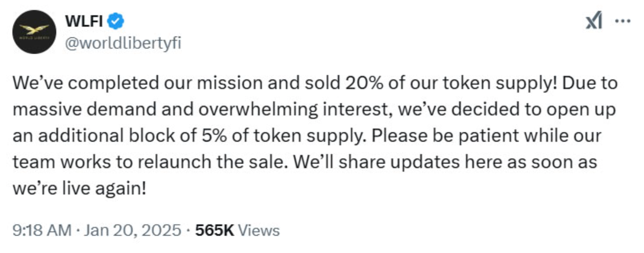
Task: Open the Grok explain-post icon
Action: tap(594, 21)
